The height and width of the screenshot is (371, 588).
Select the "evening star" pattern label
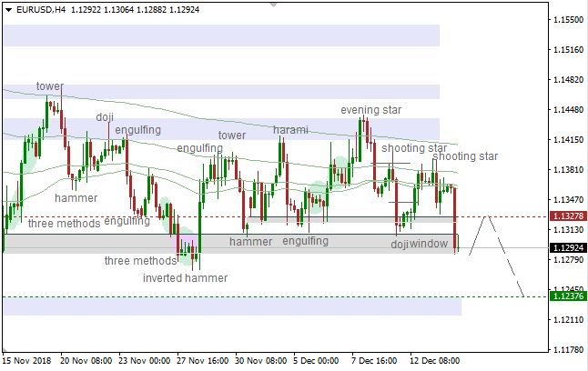pos(370,110)
